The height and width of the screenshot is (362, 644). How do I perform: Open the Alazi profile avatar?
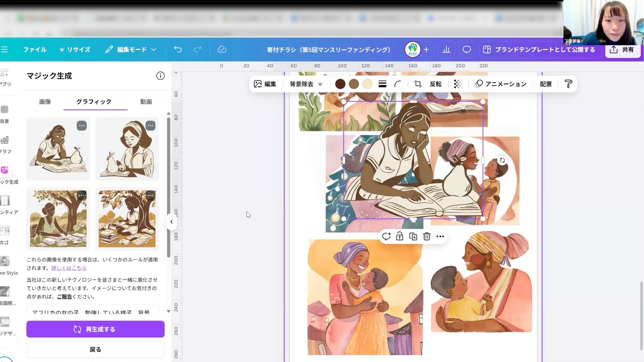point(413,50)
